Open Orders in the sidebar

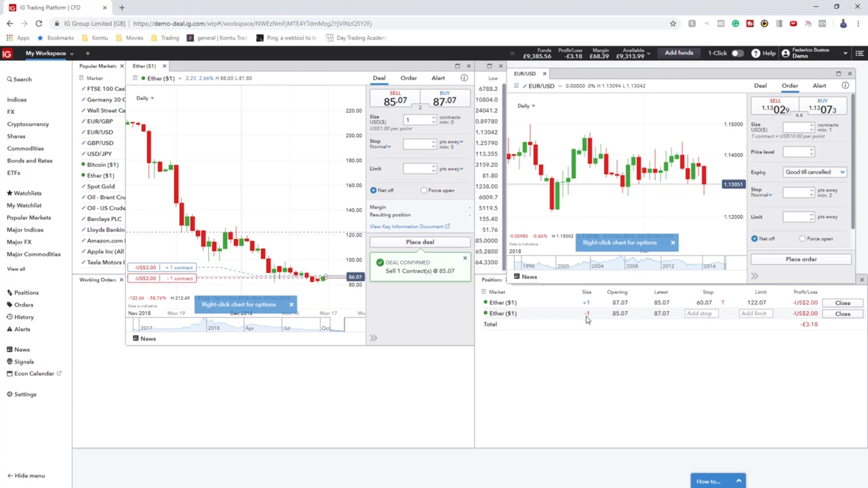[20, 305]
